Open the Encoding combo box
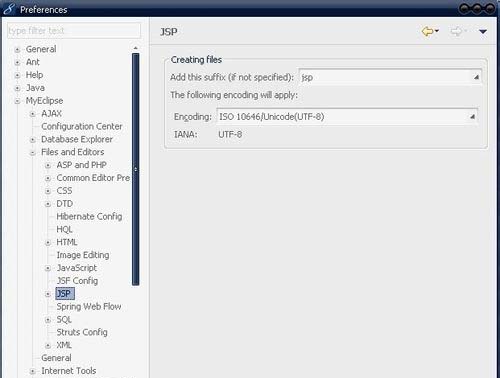 tap(347, 117)
